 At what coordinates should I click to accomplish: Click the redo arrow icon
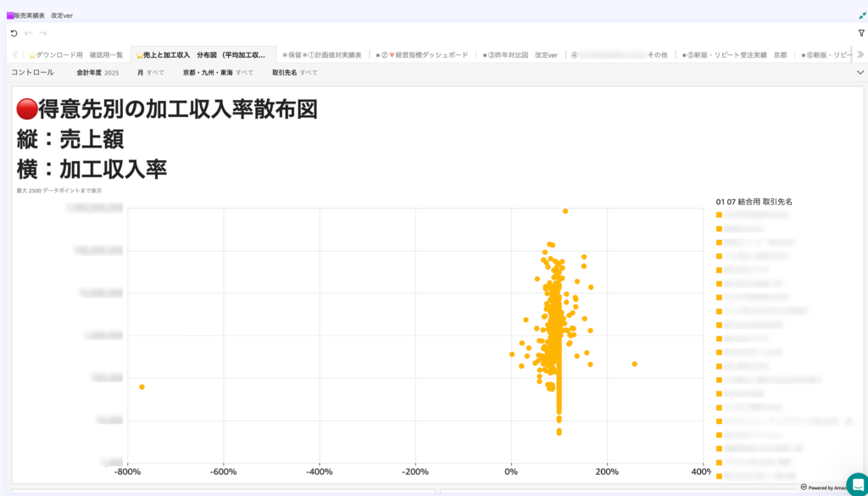[x=42, y=33]
